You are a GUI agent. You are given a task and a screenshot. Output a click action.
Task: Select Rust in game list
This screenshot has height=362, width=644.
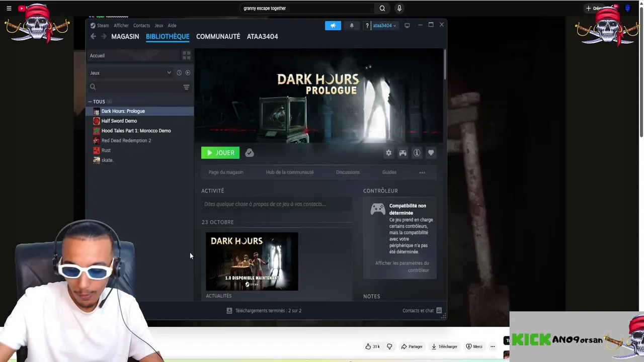tap(140, 150)
